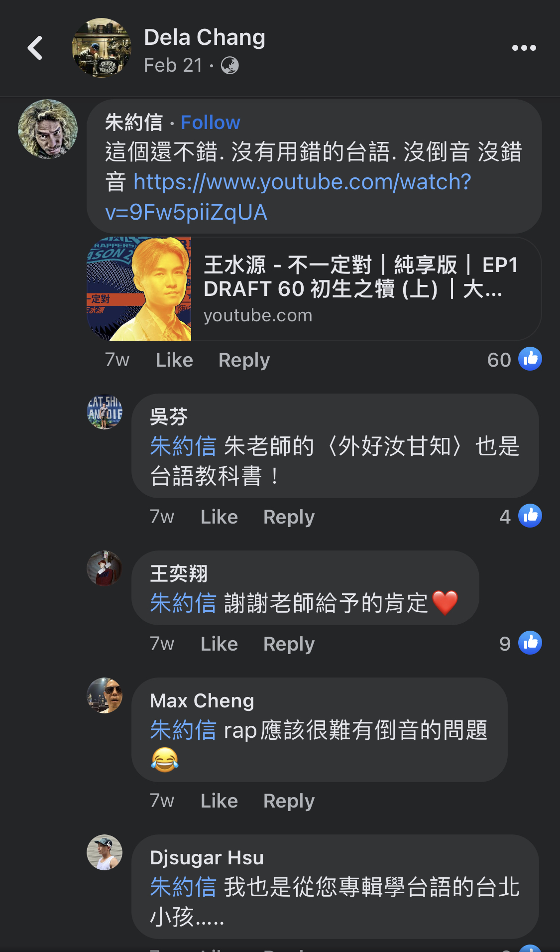
Task: Like 朱約信's top comment
Action: click(x=174, y=360)
